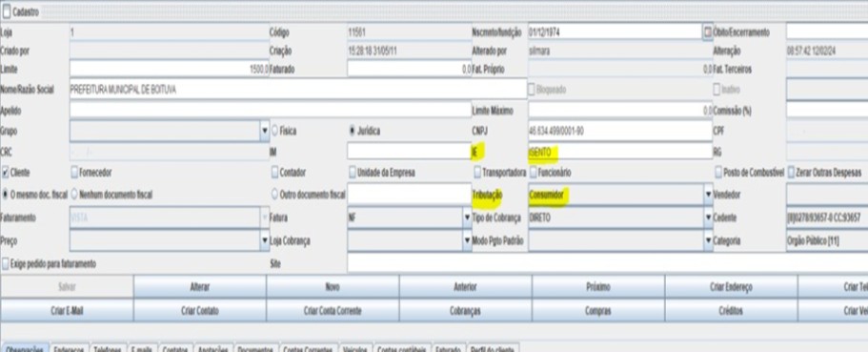
Task: Click the Criar Endereço button
Action: 731,287
